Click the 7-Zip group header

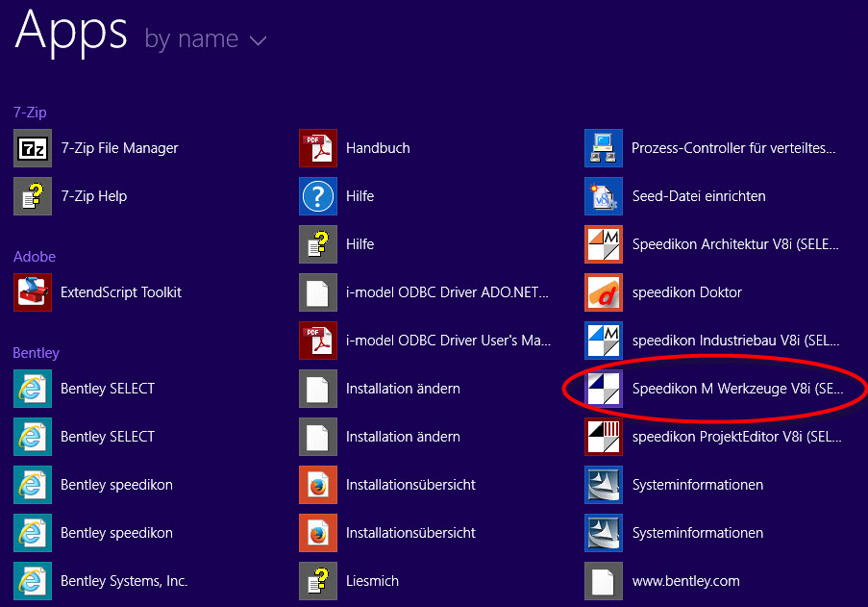tap(30, 113)
